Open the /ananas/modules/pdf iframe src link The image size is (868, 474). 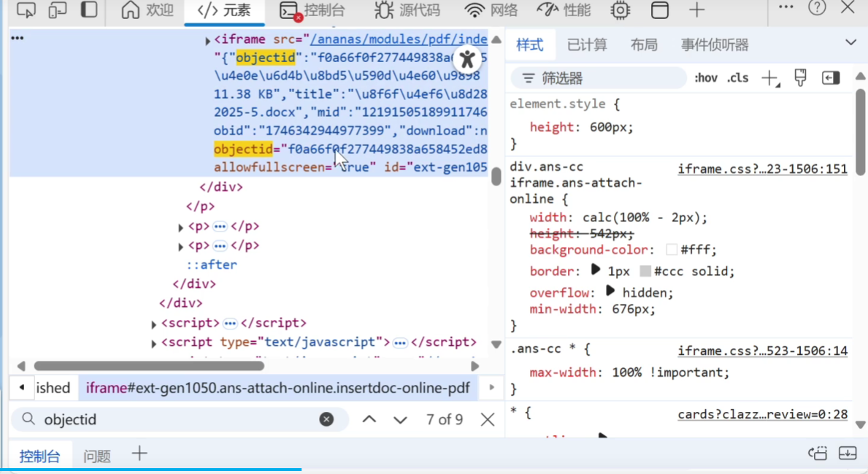click(399, 39)
